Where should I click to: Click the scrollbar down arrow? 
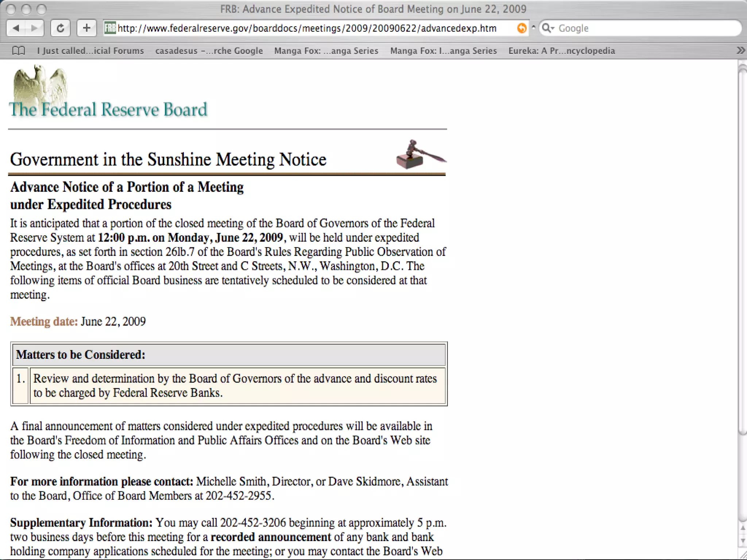(x=743, y=541)
